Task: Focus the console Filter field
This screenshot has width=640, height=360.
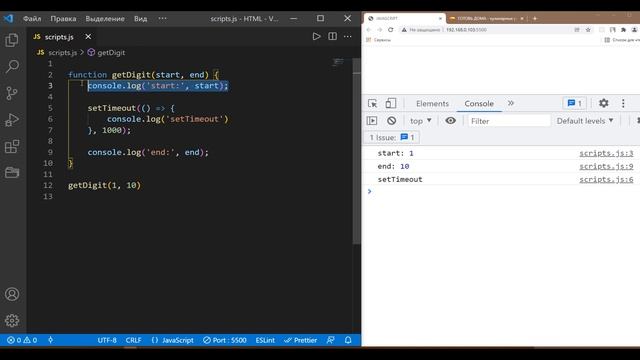Action: pyautogui.click(x=509, y=121)
